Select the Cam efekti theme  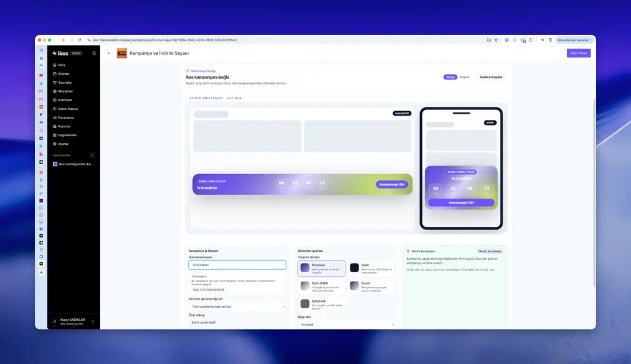pos(321,286)
